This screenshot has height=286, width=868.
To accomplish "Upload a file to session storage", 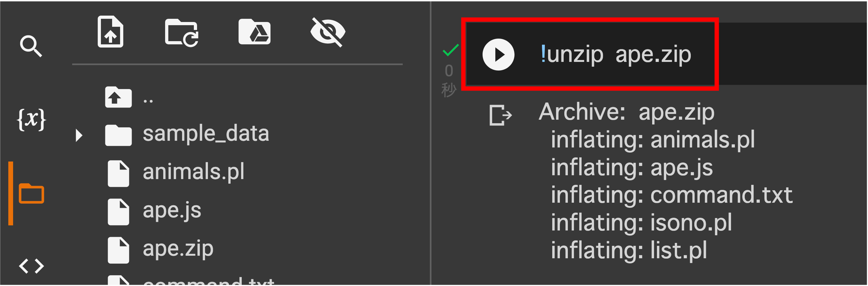I will coord(111,32).
